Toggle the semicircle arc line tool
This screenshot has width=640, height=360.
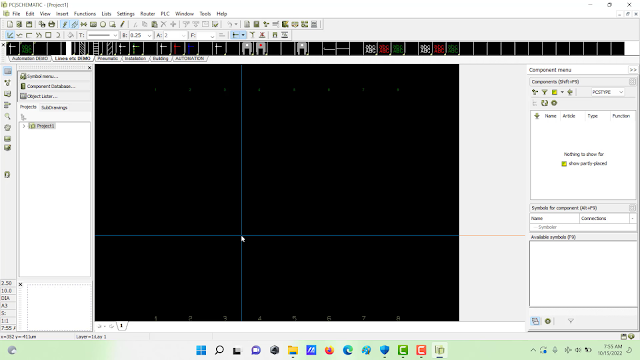58,35
